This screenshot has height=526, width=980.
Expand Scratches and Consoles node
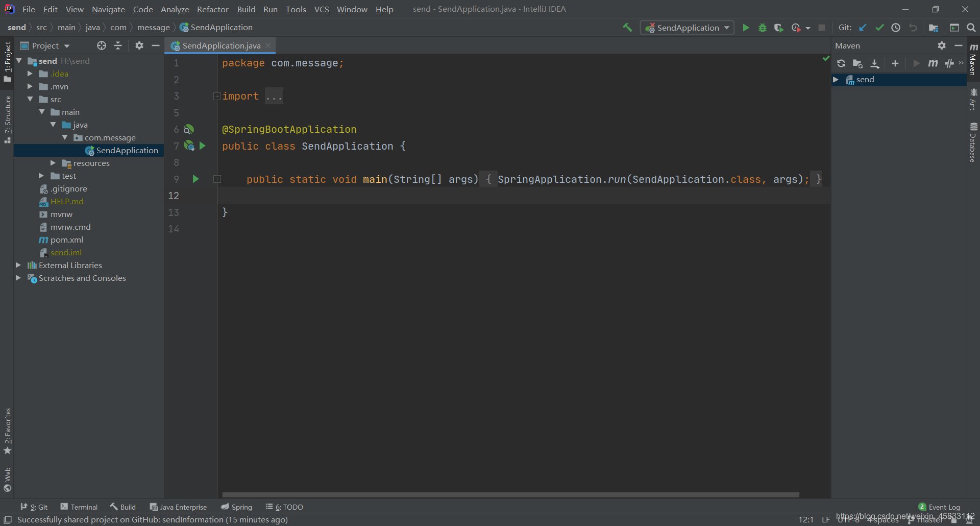(18, 278)
